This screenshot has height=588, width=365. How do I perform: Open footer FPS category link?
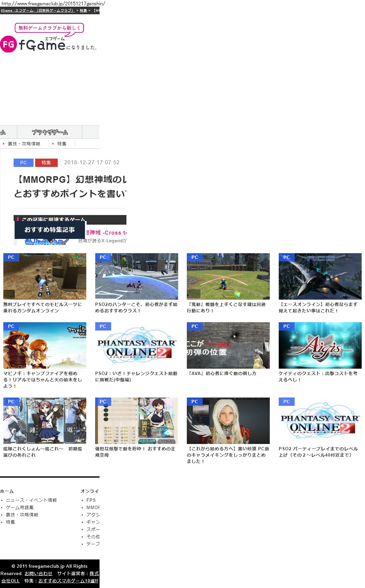[x=91, y=500]
